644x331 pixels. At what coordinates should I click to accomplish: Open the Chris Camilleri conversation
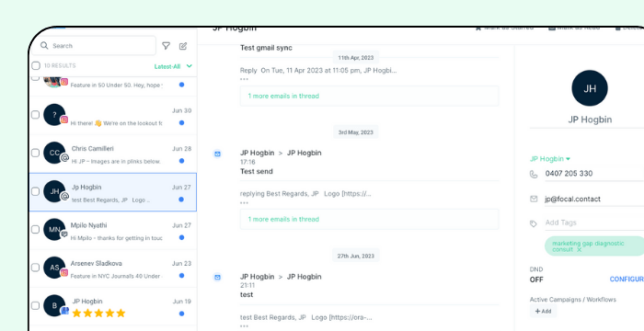(113, 154)
